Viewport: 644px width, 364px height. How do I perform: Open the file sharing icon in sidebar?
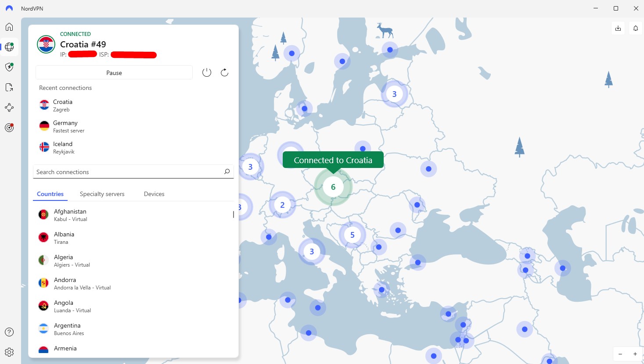pyautogui.click(x=9, y=87)
